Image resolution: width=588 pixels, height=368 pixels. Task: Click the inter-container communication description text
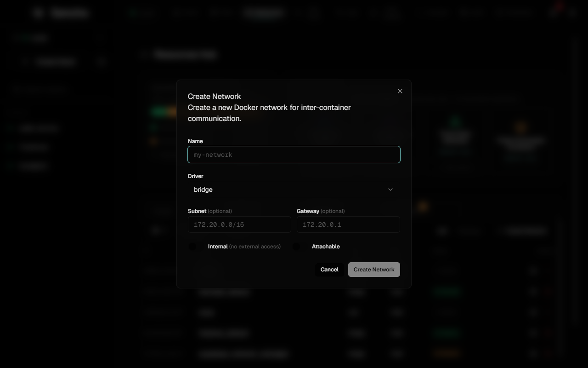click(x=269, y=113)
